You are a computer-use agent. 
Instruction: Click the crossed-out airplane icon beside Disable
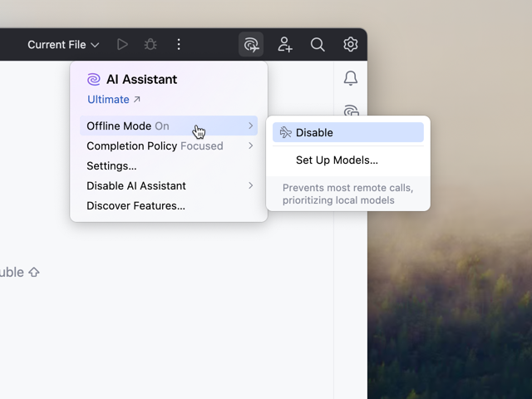point(285,132)
